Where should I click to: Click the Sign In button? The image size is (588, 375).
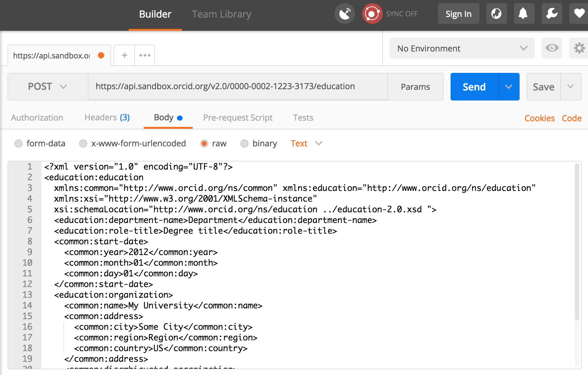(458, 14)
